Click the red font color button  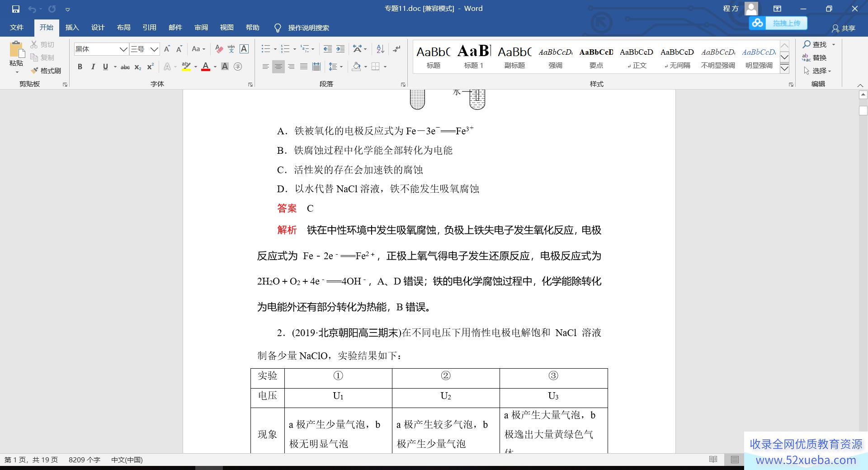[x=206, y=66]
